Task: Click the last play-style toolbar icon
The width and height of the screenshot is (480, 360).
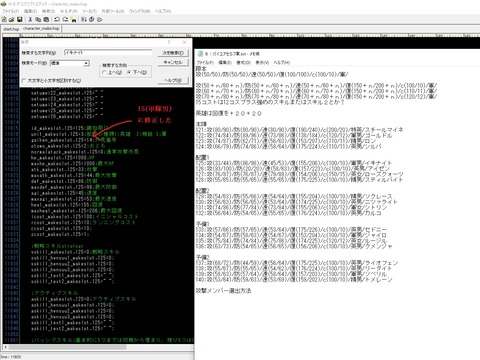Action: (x=99, y=20)
